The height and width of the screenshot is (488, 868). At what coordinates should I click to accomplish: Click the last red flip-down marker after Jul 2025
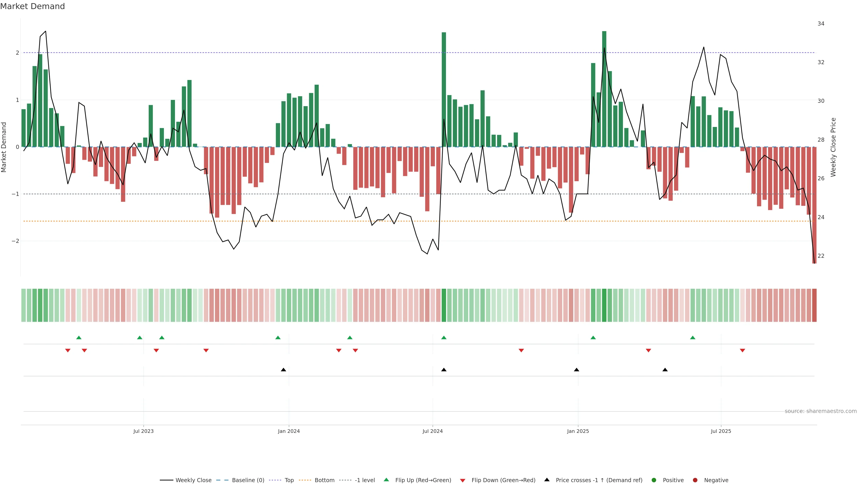coord(742,351)
